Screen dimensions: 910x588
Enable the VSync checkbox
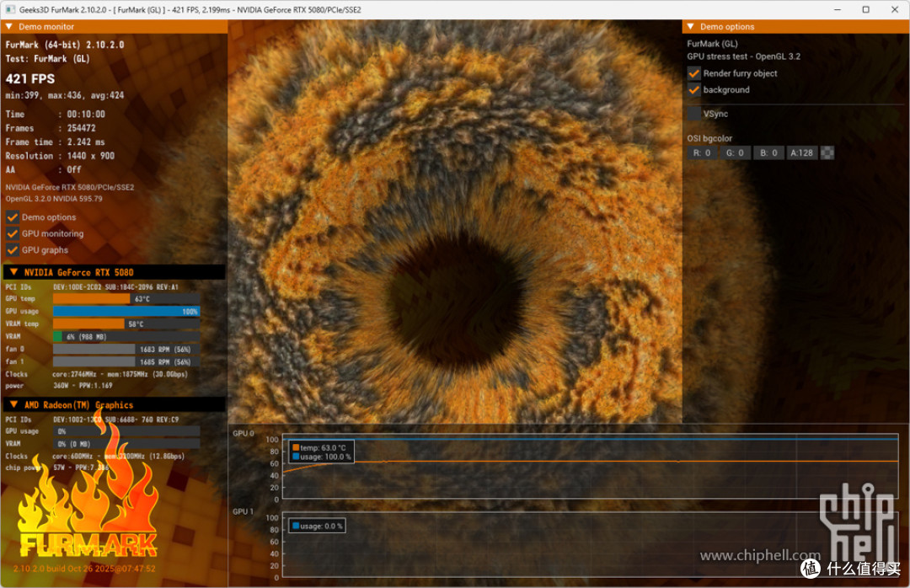693,114
